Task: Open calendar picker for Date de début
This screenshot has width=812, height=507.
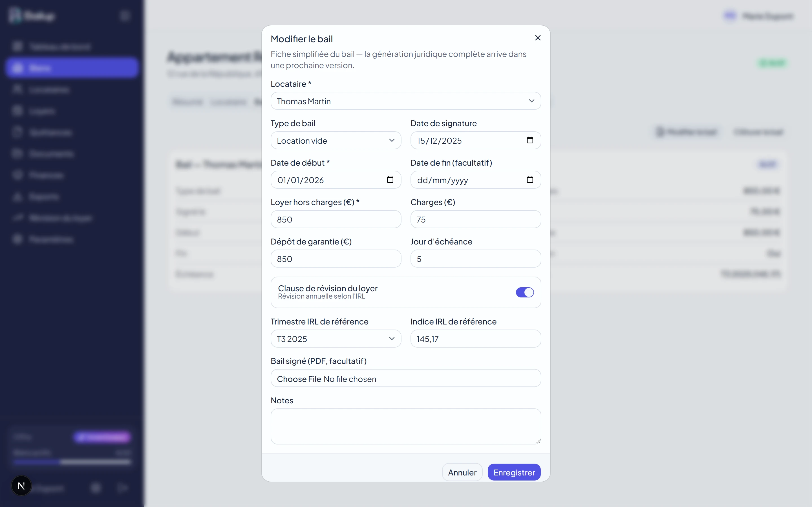Action: point(390,180)
